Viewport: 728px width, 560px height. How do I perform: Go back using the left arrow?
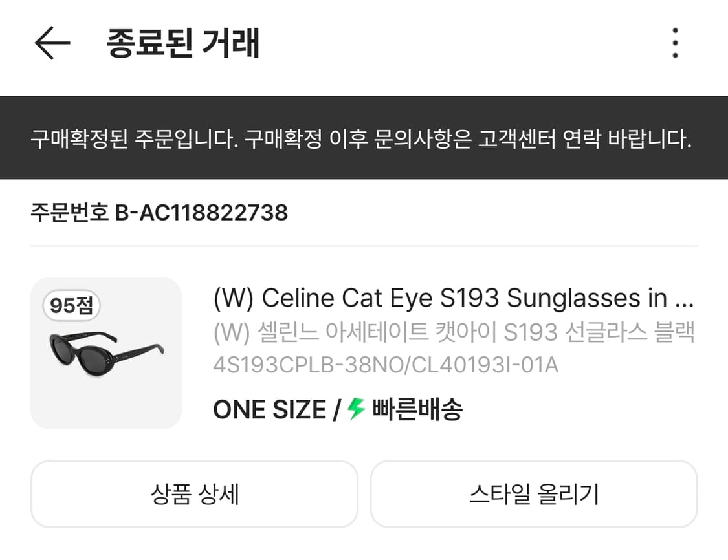point(52,43)
